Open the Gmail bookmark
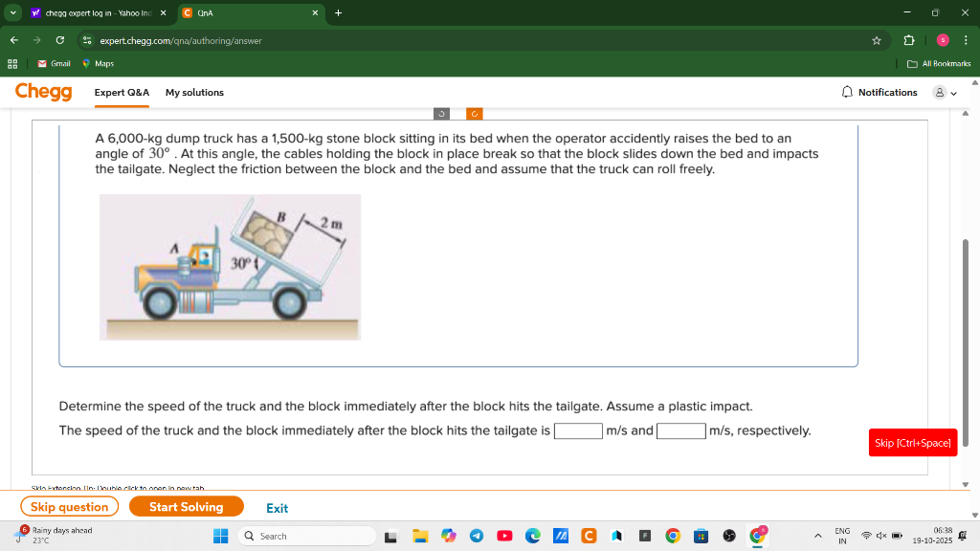This screenshot has height=551, width=980. coord(54,64)
